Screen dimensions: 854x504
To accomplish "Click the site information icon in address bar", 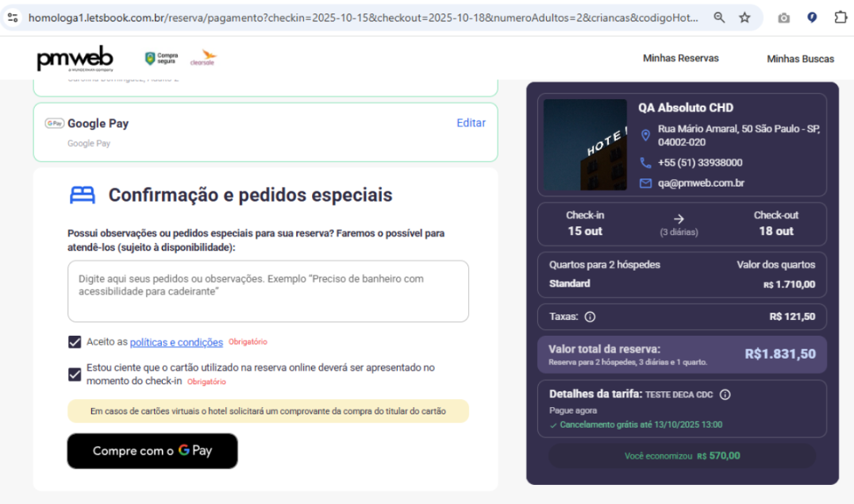I will point(13,17).
